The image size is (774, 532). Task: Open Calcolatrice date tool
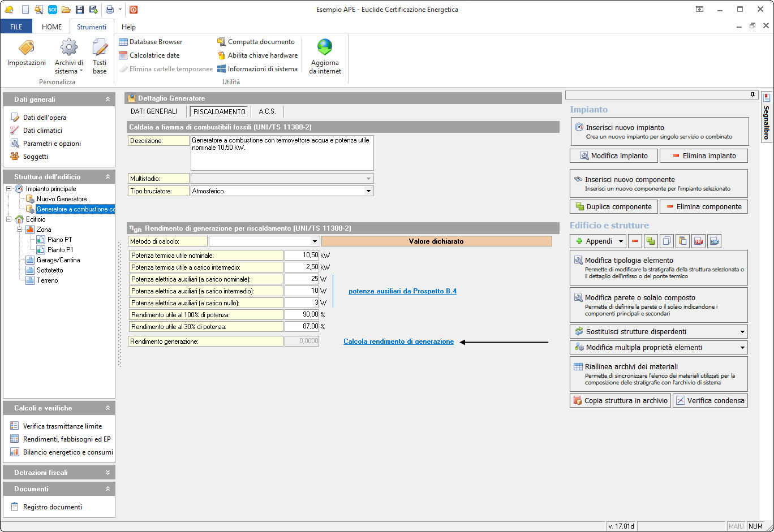pyautogui.click(x=149, y=55)
